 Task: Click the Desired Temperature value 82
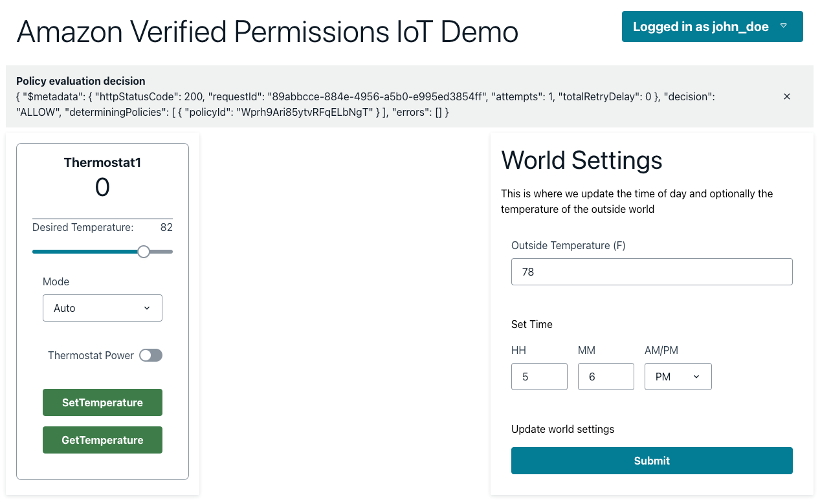click(x=166, y=227)
